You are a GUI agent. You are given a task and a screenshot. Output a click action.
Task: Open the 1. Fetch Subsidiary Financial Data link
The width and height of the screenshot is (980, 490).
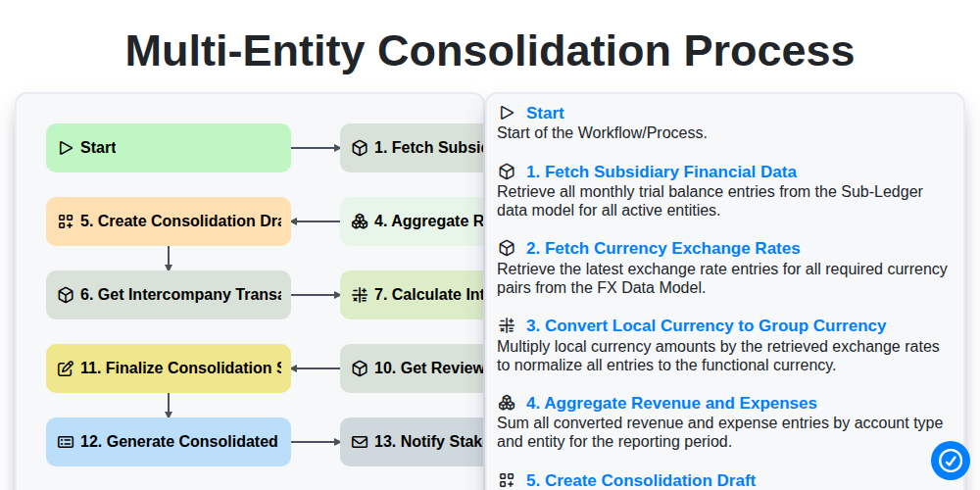(661, 171)
